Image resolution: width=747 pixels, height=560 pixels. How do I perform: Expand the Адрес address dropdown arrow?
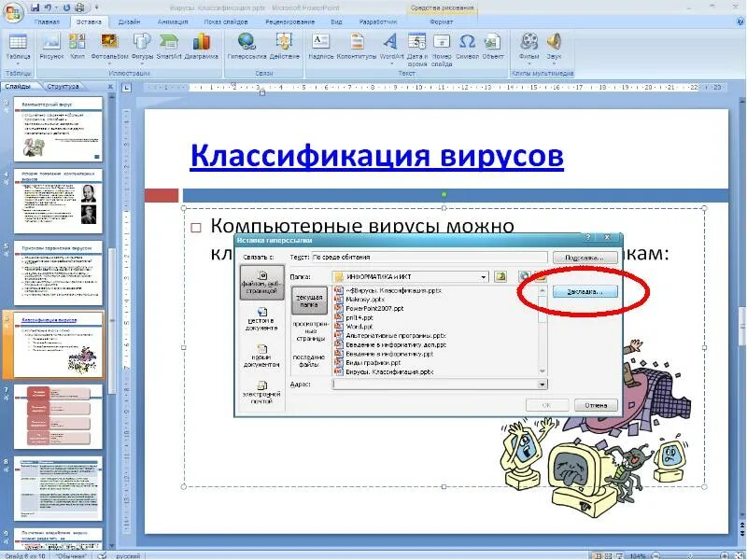pos(543,385)
